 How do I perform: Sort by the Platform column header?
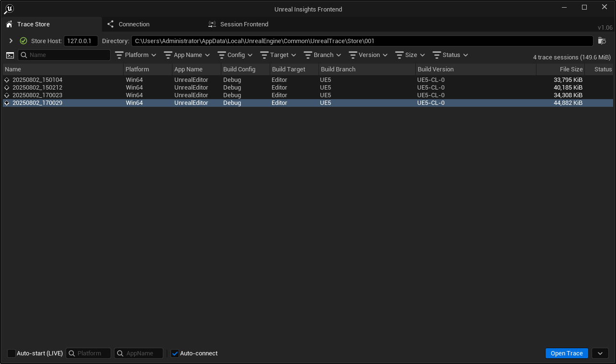[148, 69]
